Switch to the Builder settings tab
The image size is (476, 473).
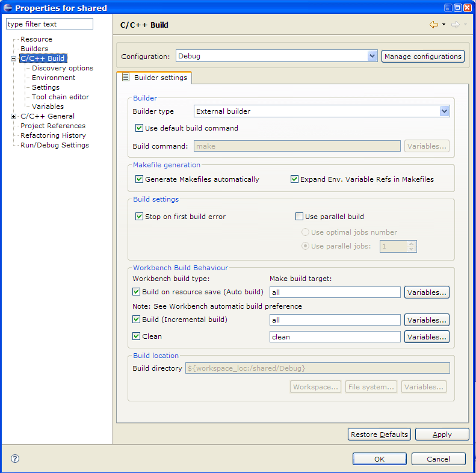click(154, 78)
